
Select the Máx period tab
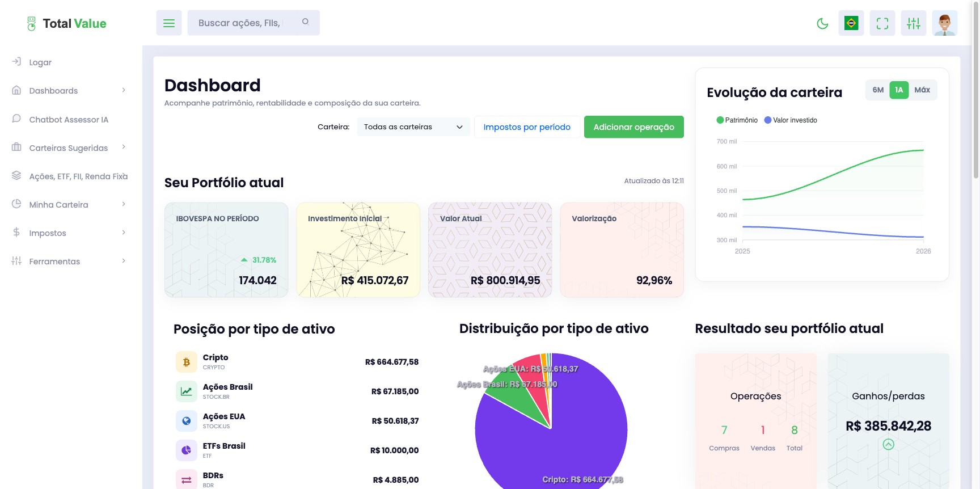coord(922,90)
